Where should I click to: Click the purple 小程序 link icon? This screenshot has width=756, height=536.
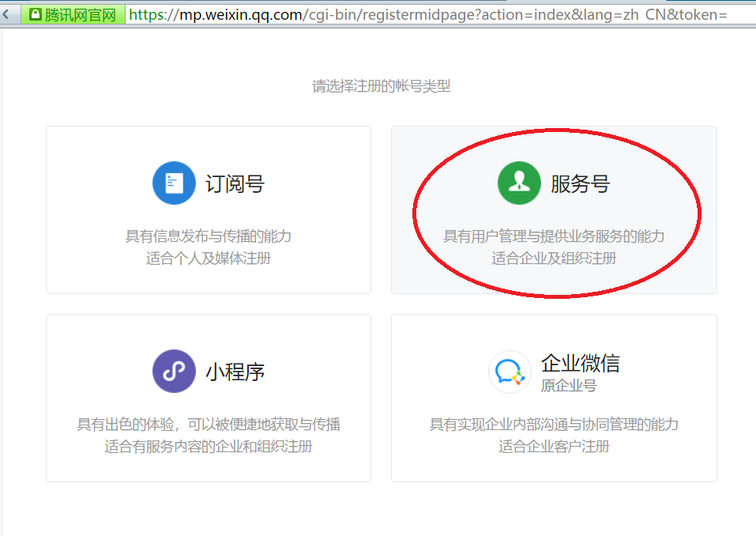[x=174, y=371]
